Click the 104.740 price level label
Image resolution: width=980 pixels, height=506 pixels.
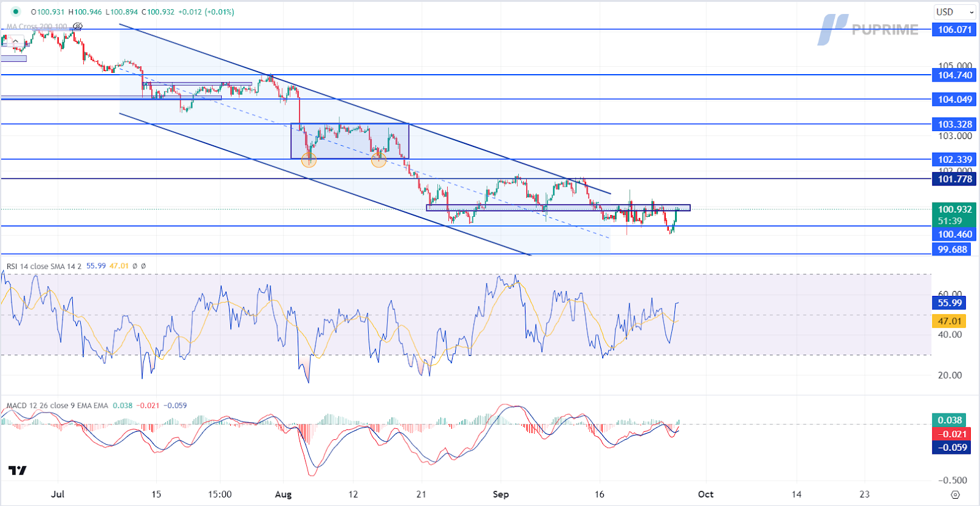tap(954, 75)
